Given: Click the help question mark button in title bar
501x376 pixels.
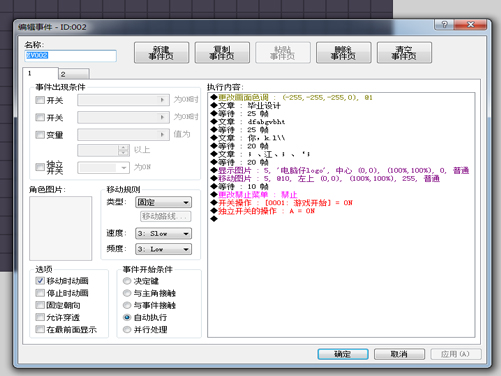Looking at the screenshot, I should pyautogui.click(x=444, y=24).
